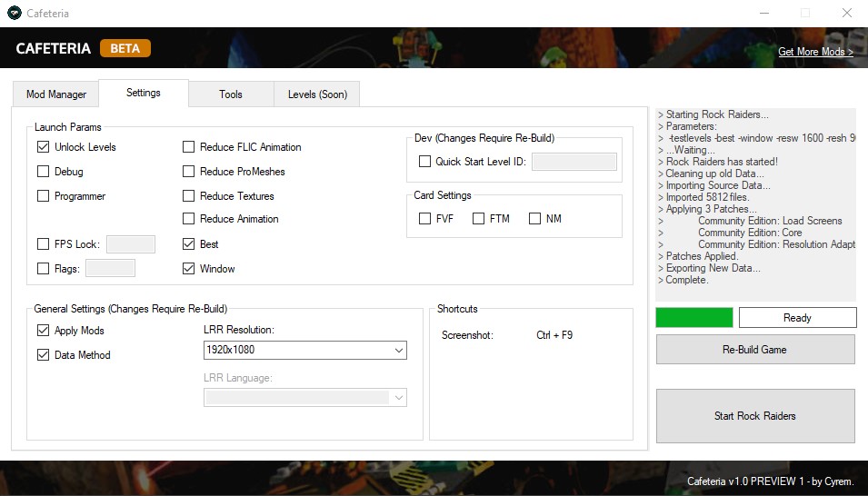Uncheck the Best checkbox
Screen dimensions: 868x496
189,243
